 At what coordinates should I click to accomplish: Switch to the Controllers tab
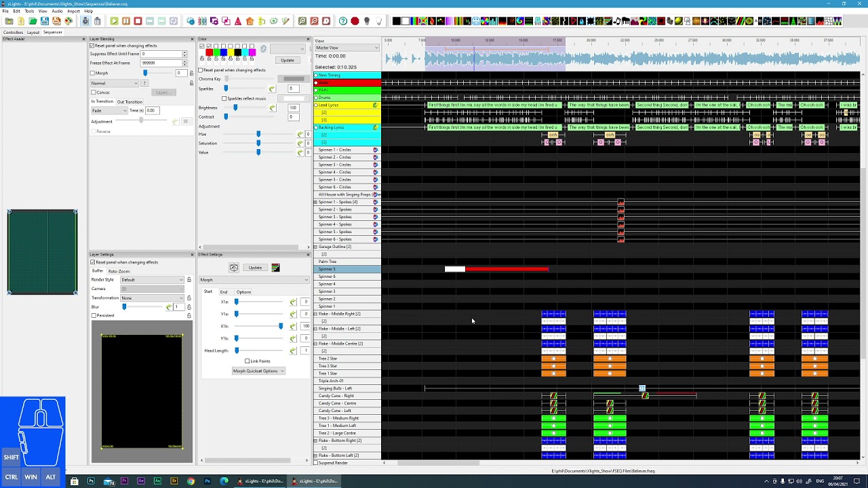tap(13, 33)
